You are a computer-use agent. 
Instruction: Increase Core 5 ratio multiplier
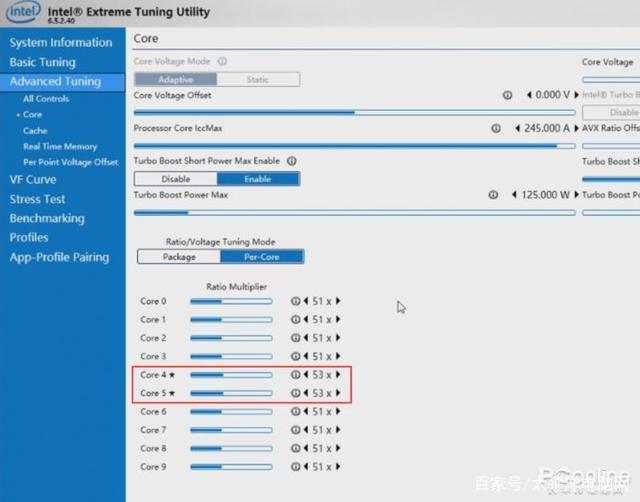(338, 393)
